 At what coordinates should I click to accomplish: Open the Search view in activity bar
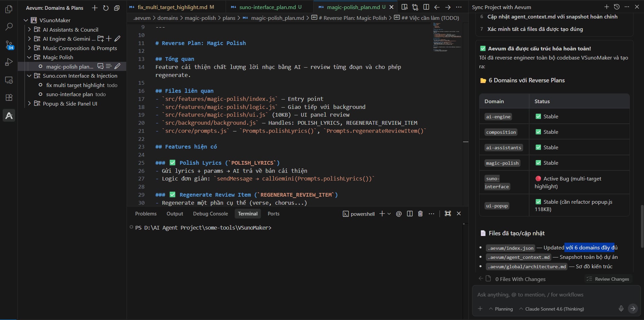click(x=9, y=27)
